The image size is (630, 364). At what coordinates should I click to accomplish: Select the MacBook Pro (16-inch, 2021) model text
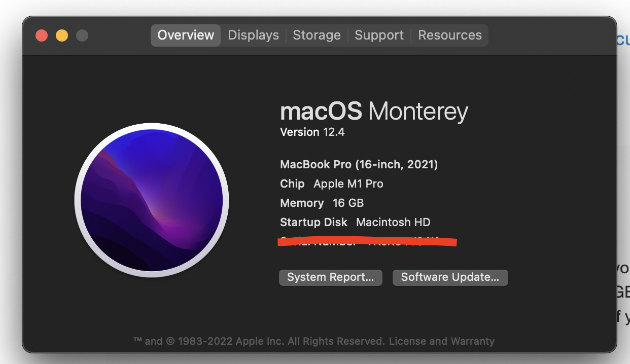(359, 164)
